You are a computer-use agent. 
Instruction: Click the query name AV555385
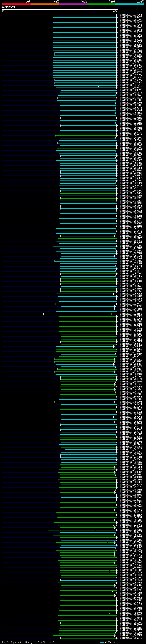(8, 7)
